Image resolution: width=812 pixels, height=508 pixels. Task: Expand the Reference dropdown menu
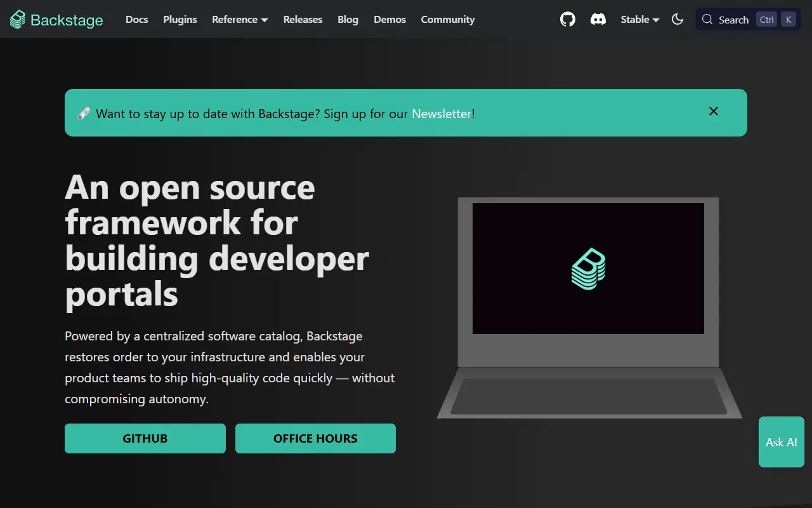tap(240, 20)
